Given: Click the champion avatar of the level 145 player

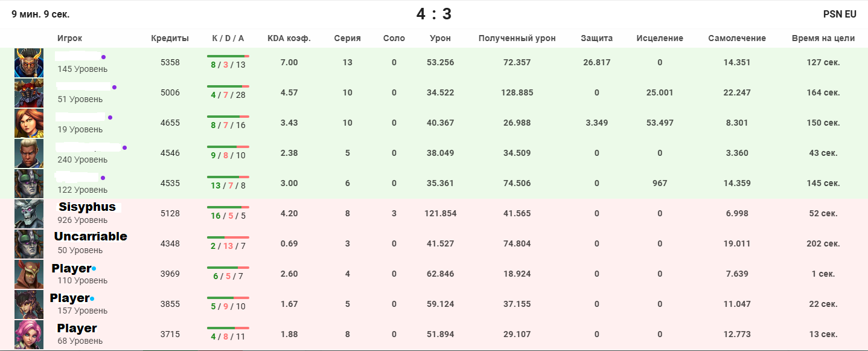Looking at the screenshot, I should [x=29, y=63].
